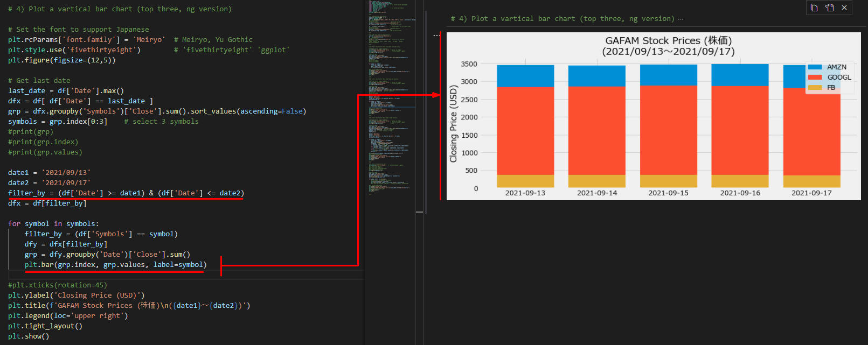Image resolution: width=868 pixels, height=345 pixels.
Task: Select the GAFAM Stock Prices chart output image
Action: coord(654,116)
